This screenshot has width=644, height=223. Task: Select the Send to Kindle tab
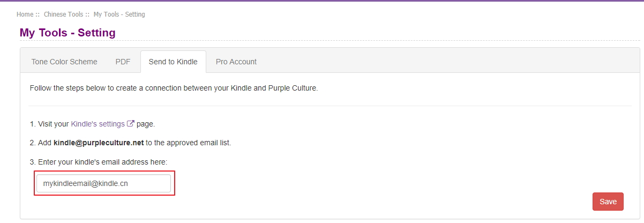[x=174, y=62]
